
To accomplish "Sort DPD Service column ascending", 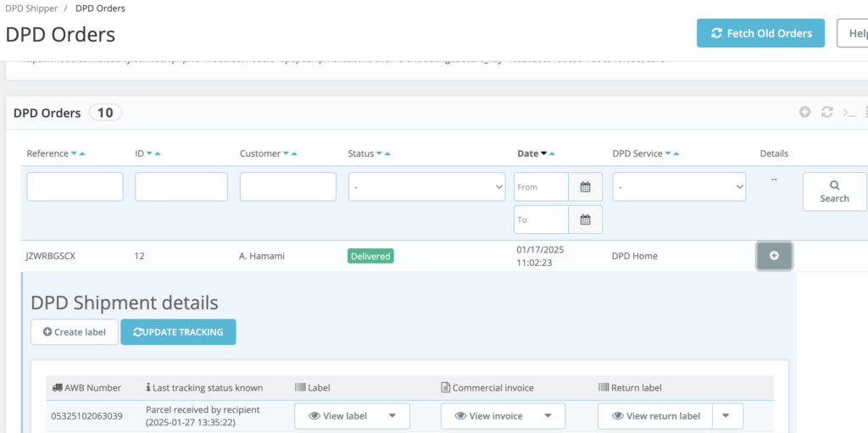I will tap(676, 153).
